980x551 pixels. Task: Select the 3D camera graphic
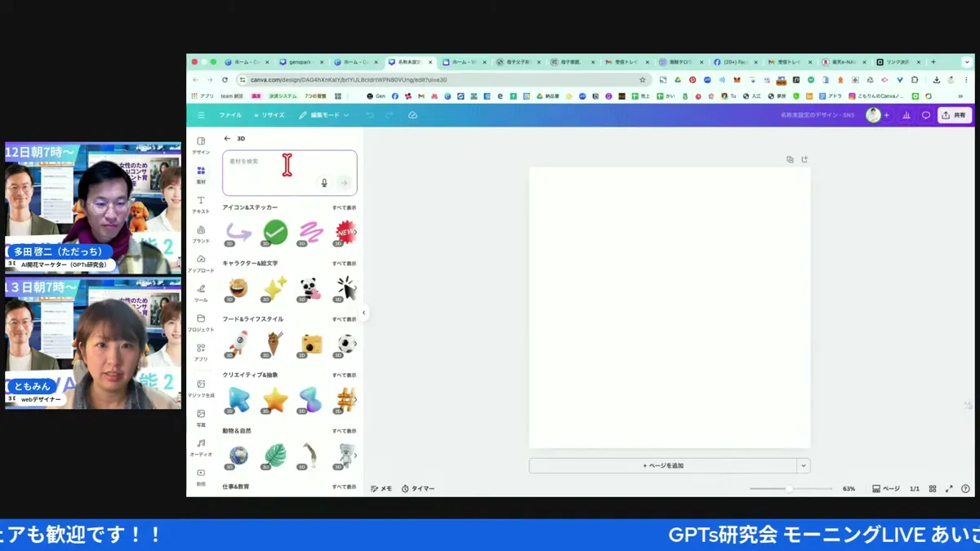pos(310,344)
